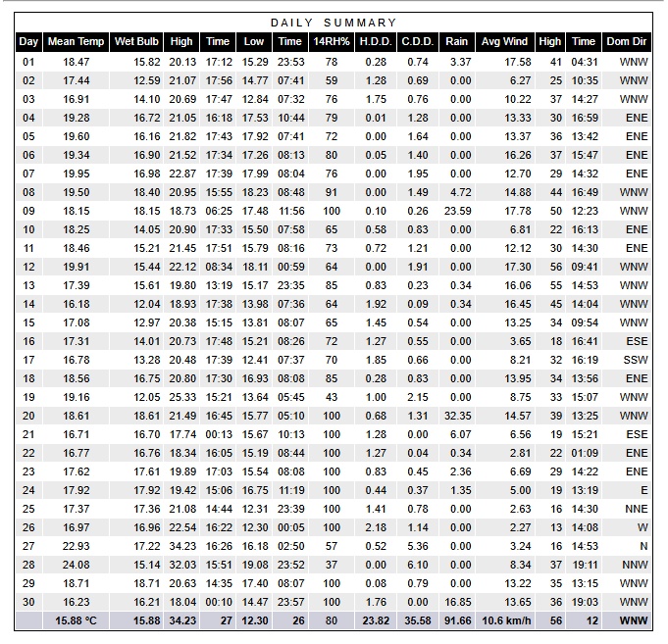The height and width of the screenshot is (644, 668).
Task: Select mean temp 19.95 on day 07
Action: click(x=77, y=173)
